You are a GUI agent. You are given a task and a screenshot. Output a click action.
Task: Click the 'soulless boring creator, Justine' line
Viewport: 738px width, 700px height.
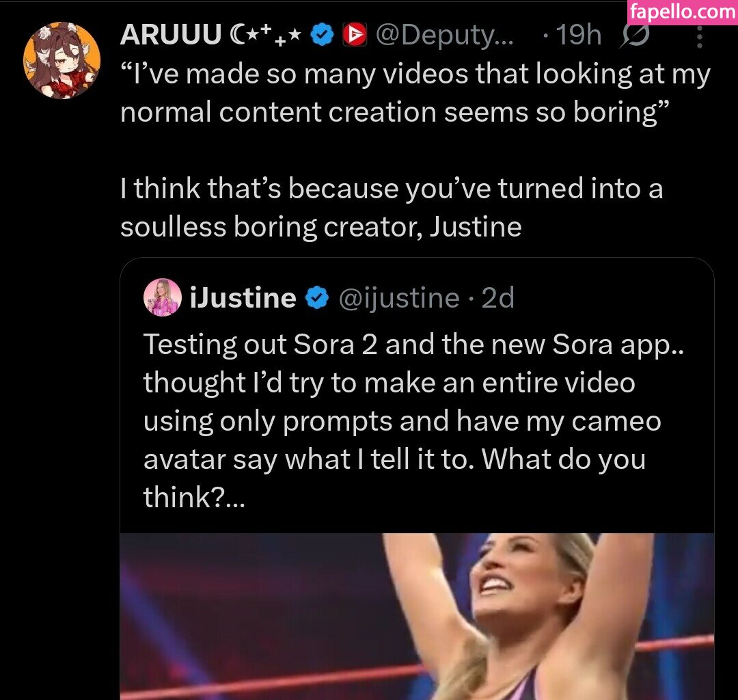320,226
